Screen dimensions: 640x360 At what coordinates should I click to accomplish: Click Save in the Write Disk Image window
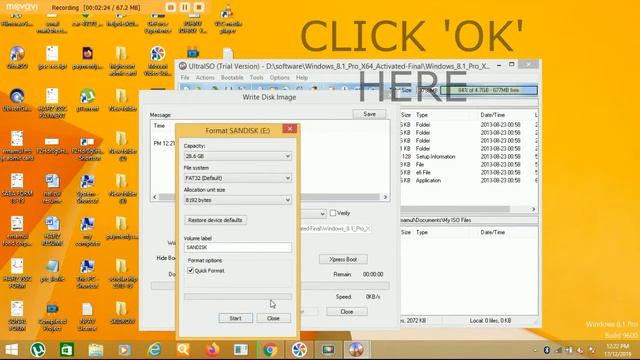(369, 114)
